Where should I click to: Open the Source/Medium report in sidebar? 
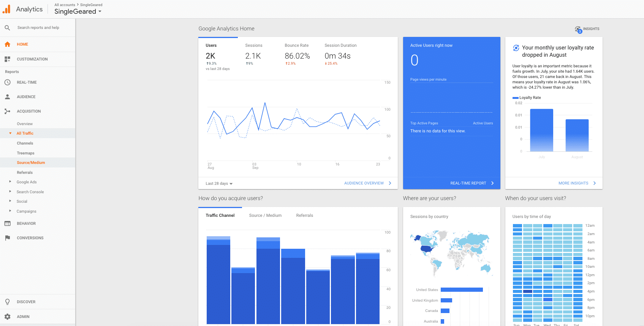pos(31,163)
